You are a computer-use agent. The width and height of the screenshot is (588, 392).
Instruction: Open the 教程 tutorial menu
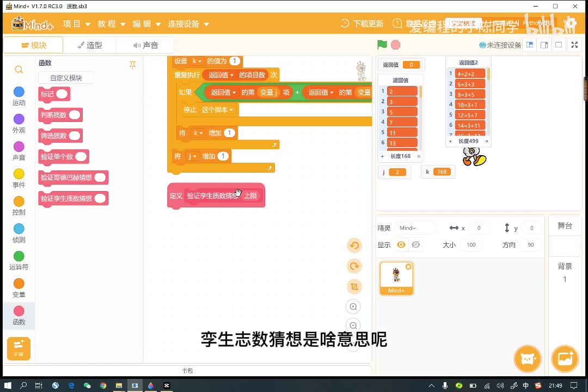coord(112,24)
